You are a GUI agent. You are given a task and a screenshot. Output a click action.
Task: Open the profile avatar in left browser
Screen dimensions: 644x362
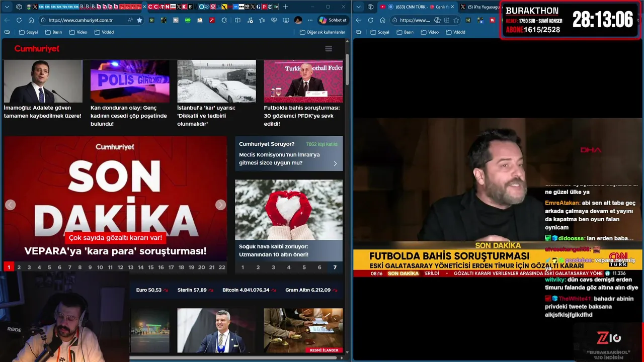click(x=298, y=20)
